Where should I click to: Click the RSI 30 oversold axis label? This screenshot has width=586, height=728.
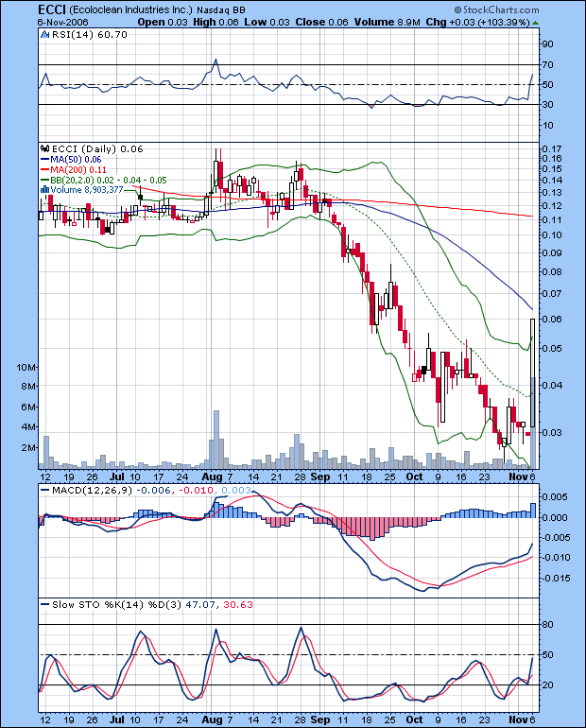(548, 104)
